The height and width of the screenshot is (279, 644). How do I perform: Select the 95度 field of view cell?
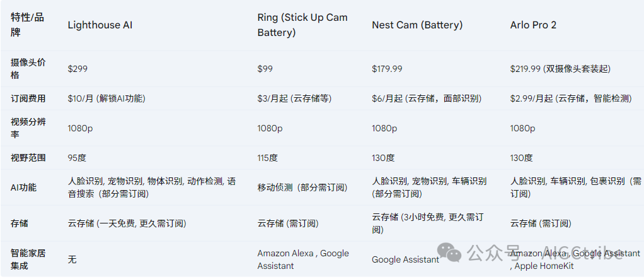(77, 158)
